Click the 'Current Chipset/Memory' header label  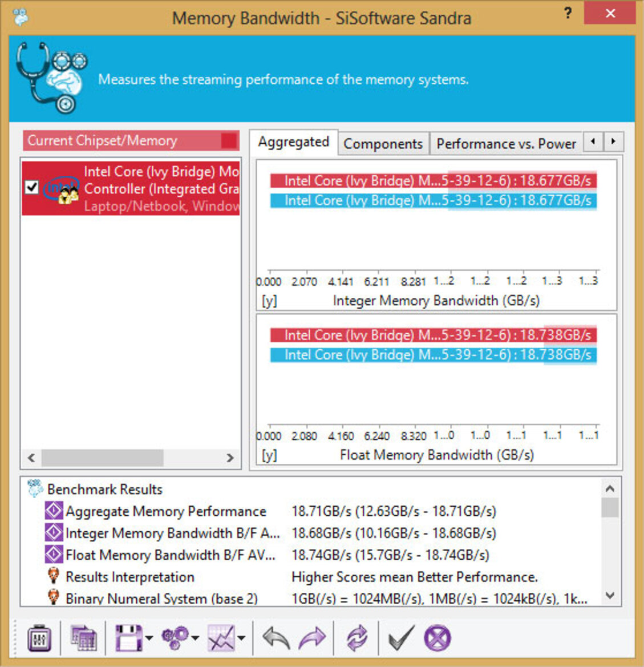coord(103,141)
